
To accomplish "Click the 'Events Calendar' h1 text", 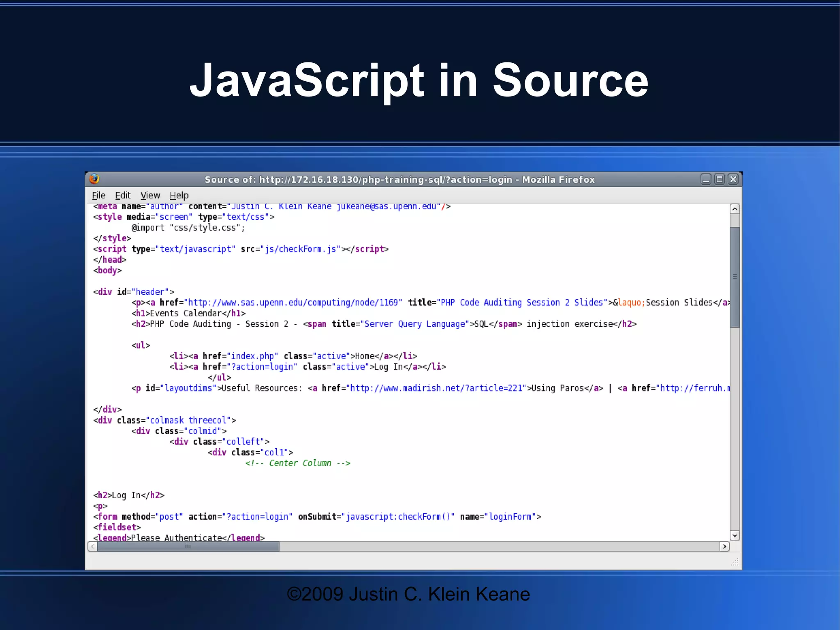I will coord(186,313).
